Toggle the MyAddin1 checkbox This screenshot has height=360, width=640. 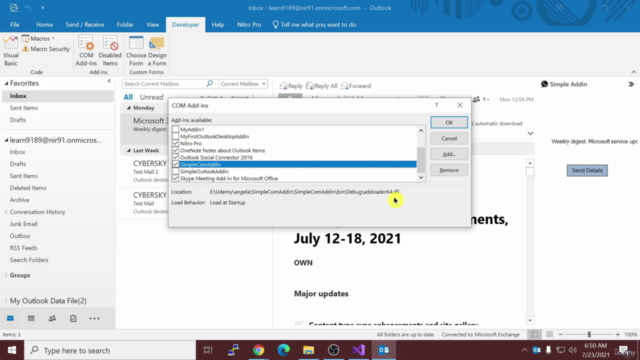(176, 129)
